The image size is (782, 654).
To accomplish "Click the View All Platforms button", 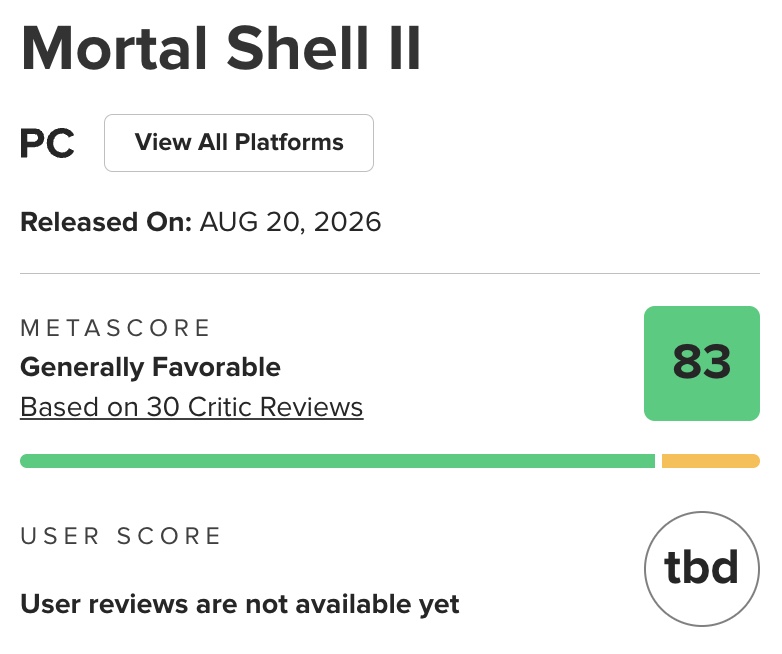I will tap(238, 143).
